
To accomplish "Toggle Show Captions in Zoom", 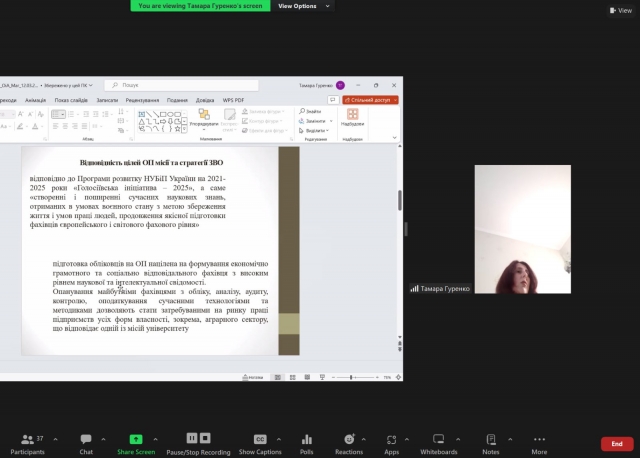I will [x=260, y=439].
